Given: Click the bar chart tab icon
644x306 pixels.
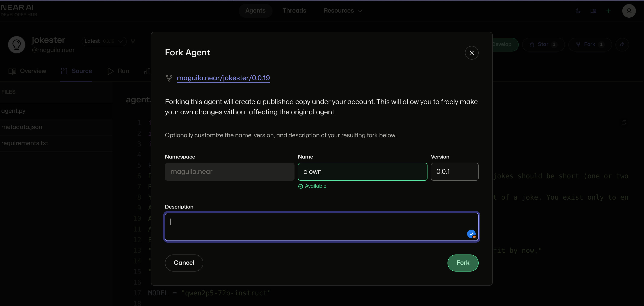Looking at the screenshot, I should [147, 71].
